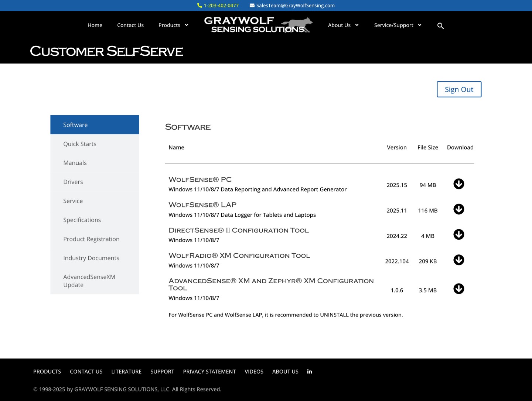Click the sales team email address link
Image resolution: width=532 pixels, height=401 pixels.
click(x=295, y=6)
